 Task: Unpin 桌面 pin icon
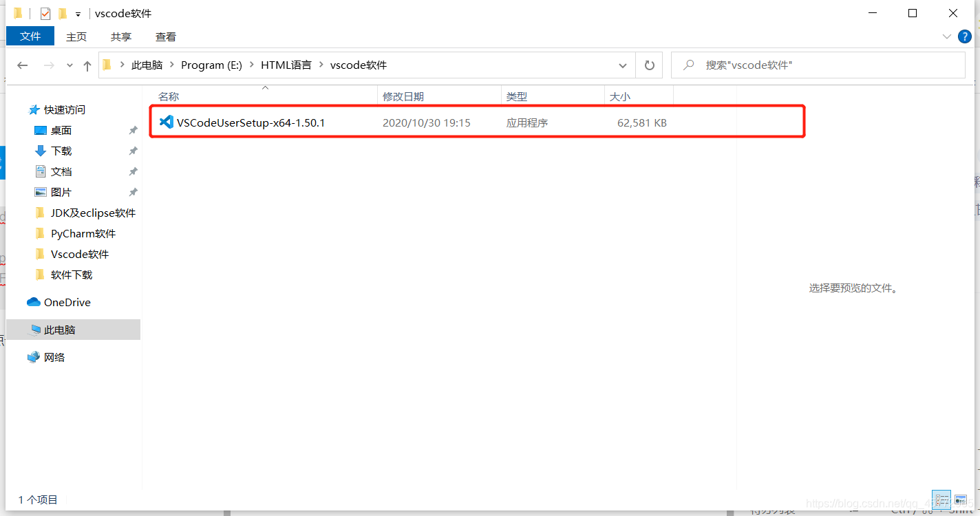click(x=133, y=130)
